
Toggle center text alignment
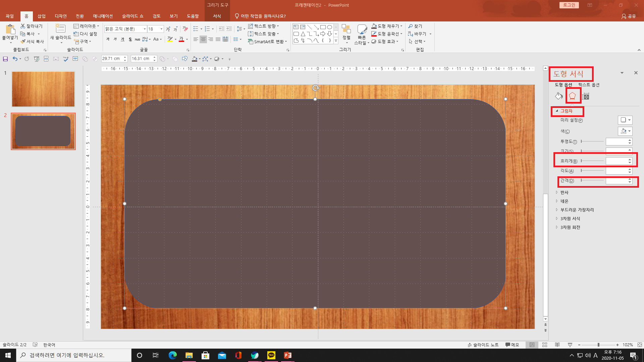click(x=203, y=40)
